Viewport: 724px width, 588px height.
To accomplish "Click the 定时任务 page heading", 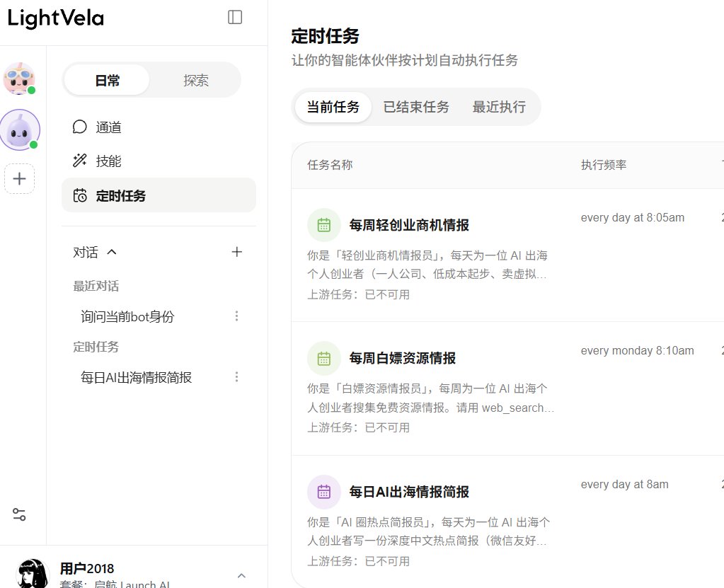I will pyautogui.click(x=325, y=36).
